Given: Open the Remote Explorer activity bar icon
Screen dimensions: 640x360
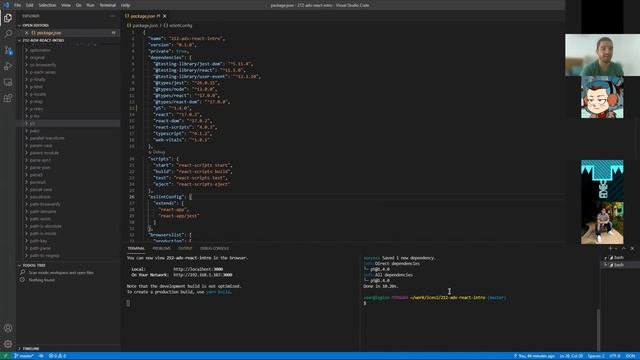Looking at the screenshot, I should tap(8, 82).
